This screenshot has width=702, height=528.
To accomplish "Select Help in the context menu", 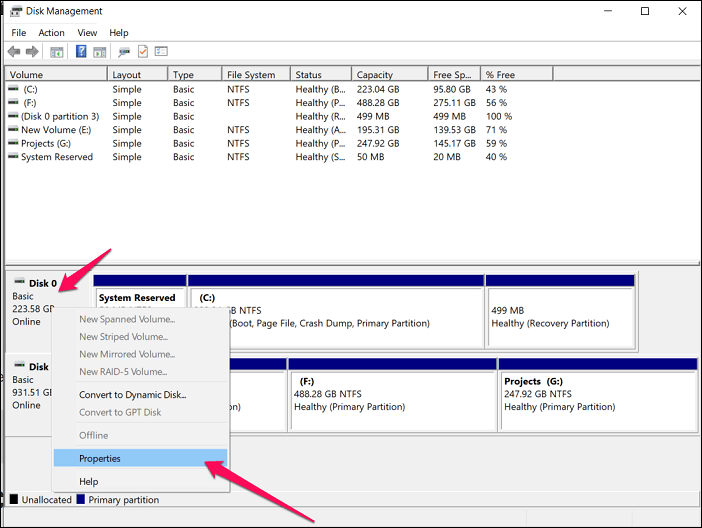I will pos(140,481).
